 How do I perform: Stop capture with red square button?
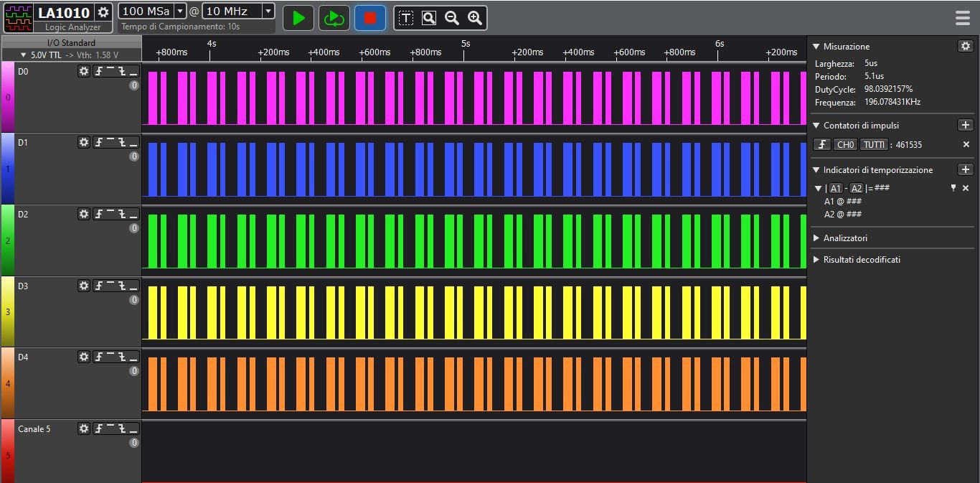(370, 18)
